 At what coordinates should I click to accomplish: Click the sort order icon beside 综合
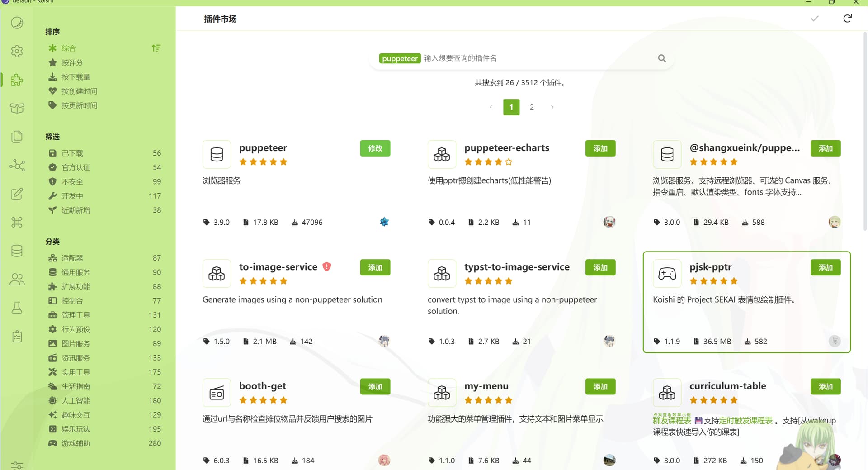click(156, 48)
